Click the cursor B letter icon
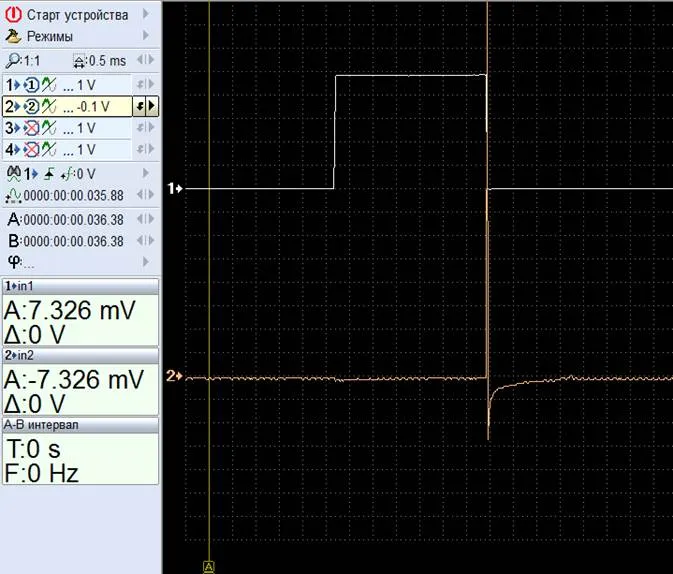The width and height of the screenshot is (673, 574). tap(14, 241)
